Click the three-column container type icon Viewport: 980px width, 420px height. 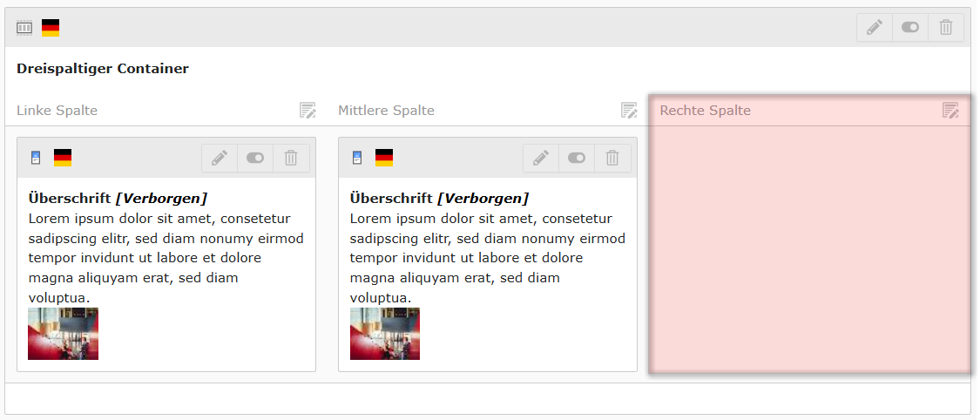(24, 28)
